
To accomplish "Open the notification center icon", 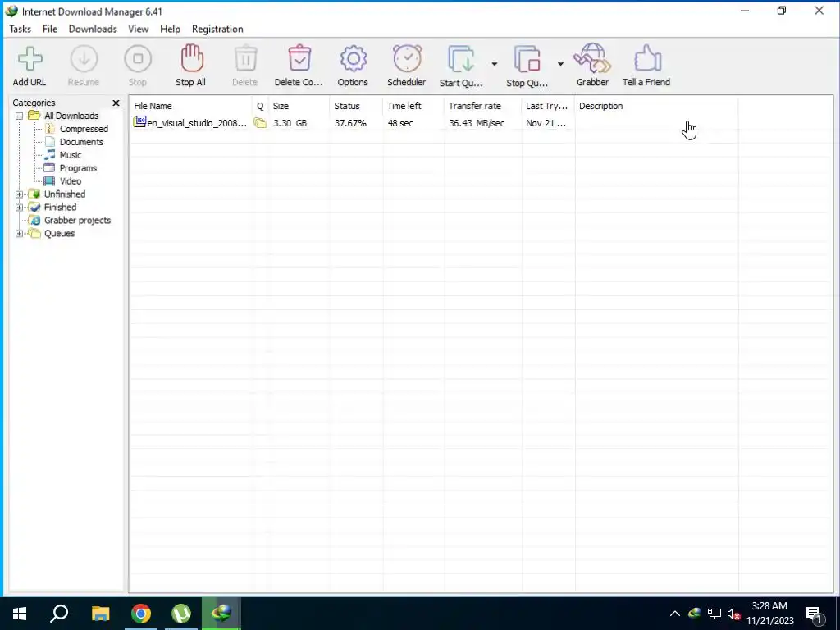I will click(x=815, y=615).
